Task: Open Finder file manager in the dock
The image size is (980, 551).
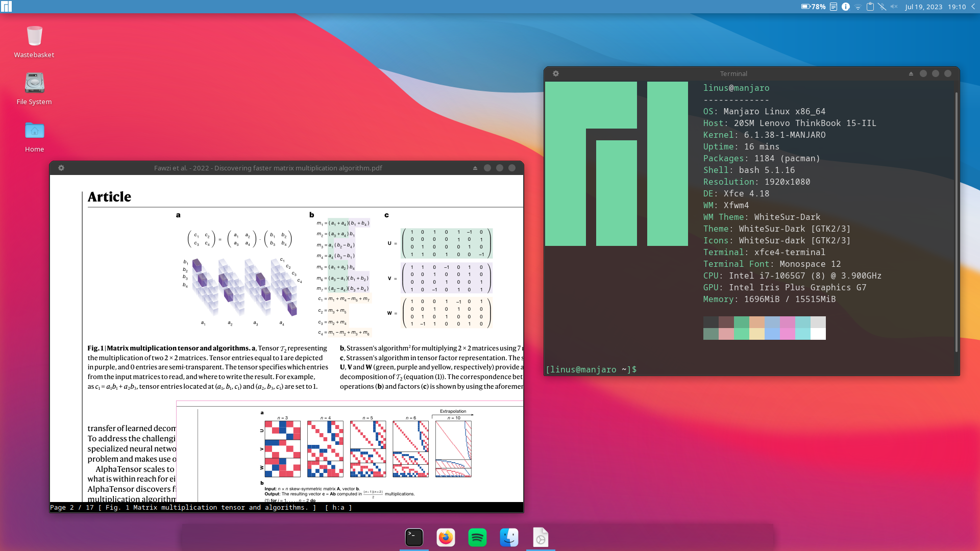Action: 509,537
